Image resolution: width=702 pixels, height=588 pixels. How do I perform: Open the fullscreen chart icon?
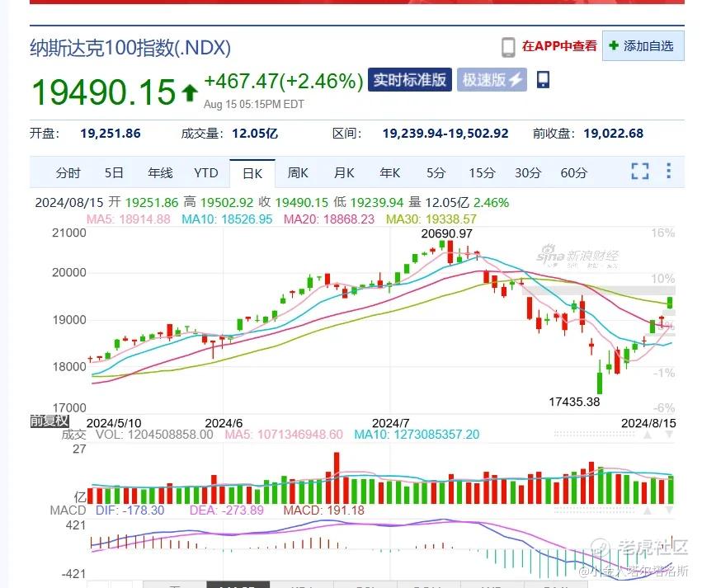point(640,171)
